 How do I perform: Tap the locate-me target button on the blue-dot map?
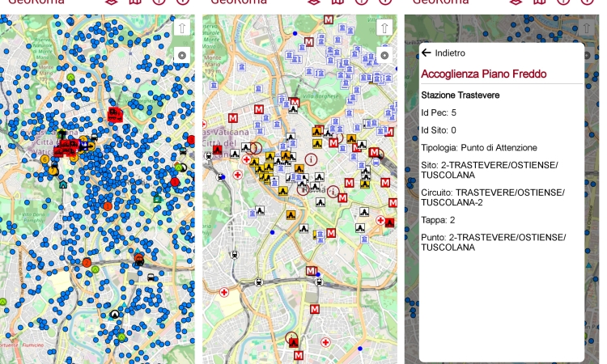click(x=182, y=55)
